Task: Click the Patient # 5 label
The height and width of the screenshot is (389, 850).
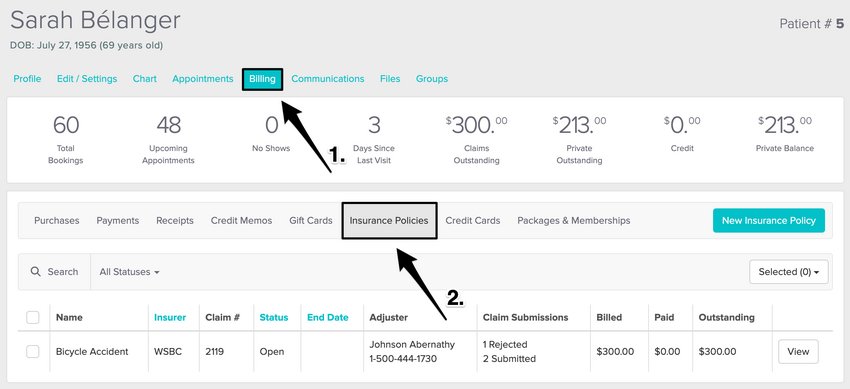Action: (812, 24)
